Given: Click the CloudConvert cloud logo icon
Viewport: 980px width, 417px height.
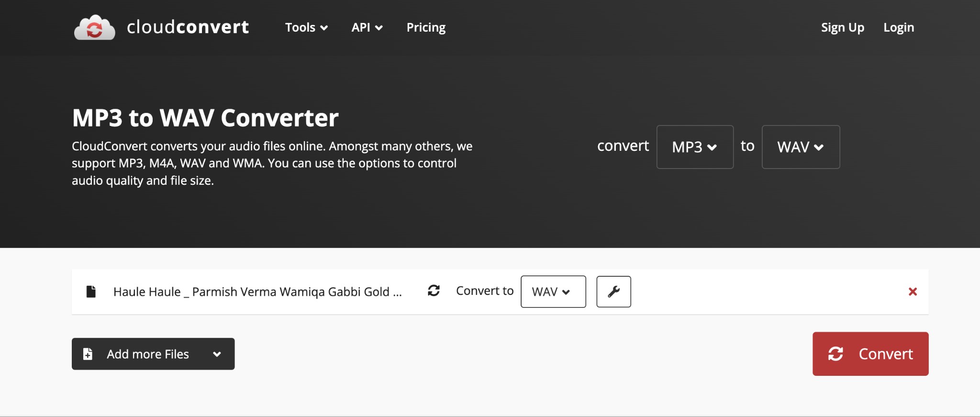Looking at the screenshot, I should (95, 27).
